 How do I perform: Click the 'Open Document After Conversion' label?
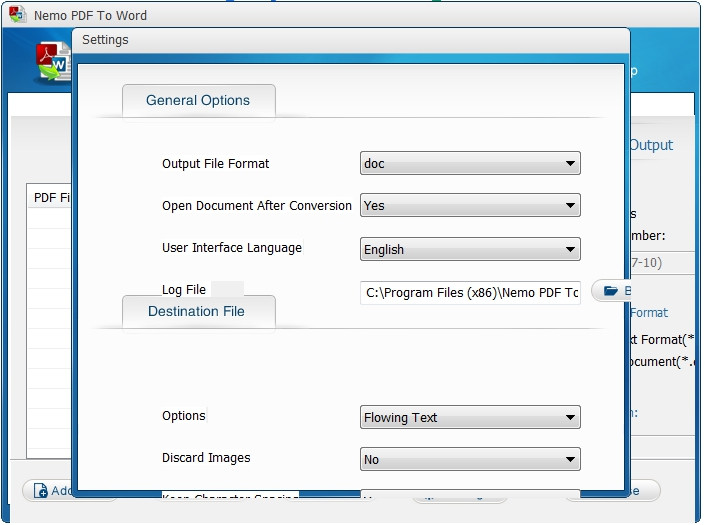(257, 205)
